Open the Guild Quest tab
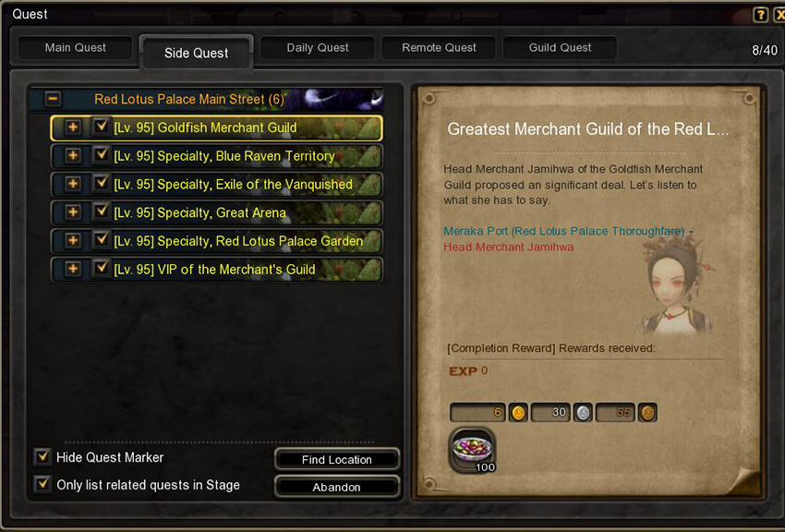Screen dimensions: 785x532 pos(560,47)
